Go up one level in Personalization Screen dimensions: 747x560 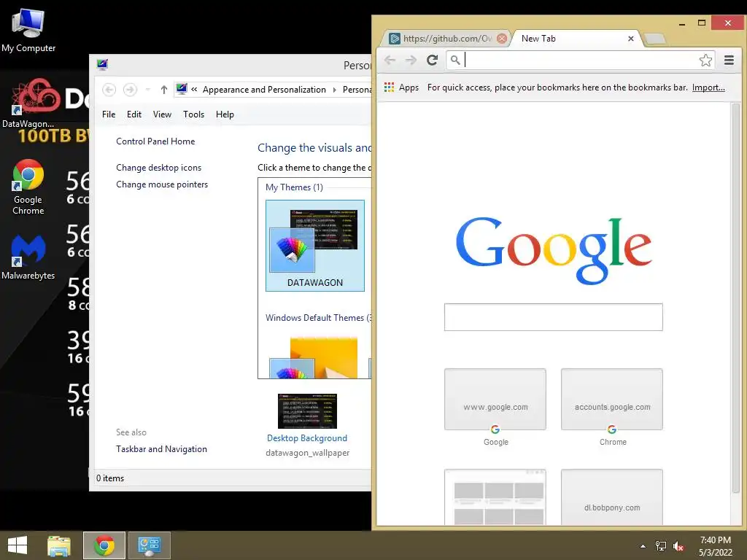(x=164, y=90)
